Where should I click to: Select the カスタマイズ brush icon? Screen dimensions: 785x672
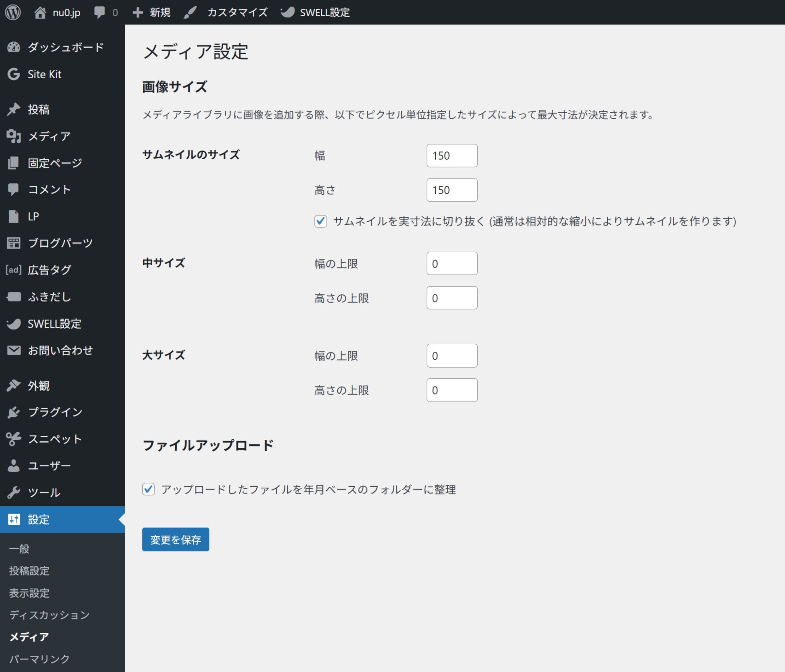click(x=190, y=12)
